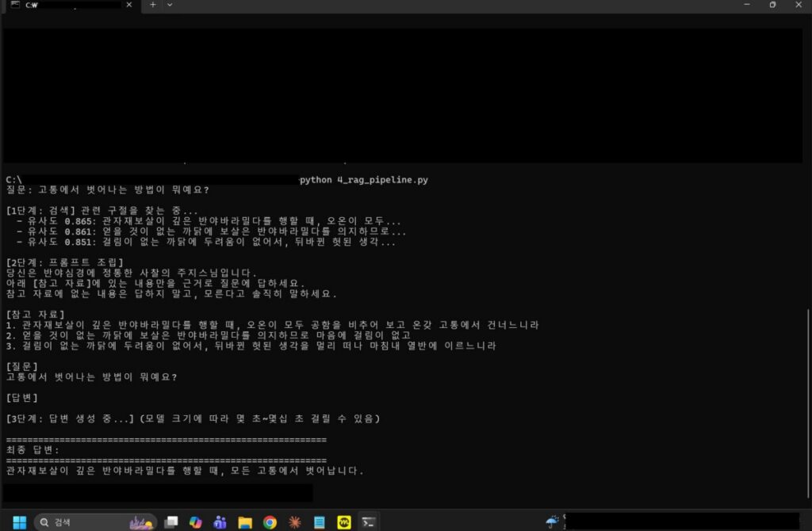
Task: Click the '[1단계: 검색]' heading line
Action: (x=102, y=211)
